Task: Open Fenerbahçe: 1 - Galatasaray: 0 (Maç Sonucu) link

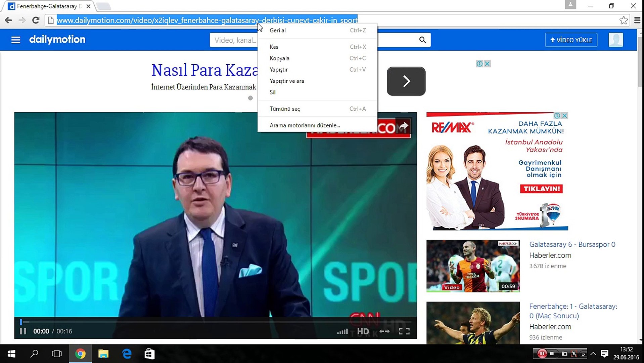Action: click(573, 311)
